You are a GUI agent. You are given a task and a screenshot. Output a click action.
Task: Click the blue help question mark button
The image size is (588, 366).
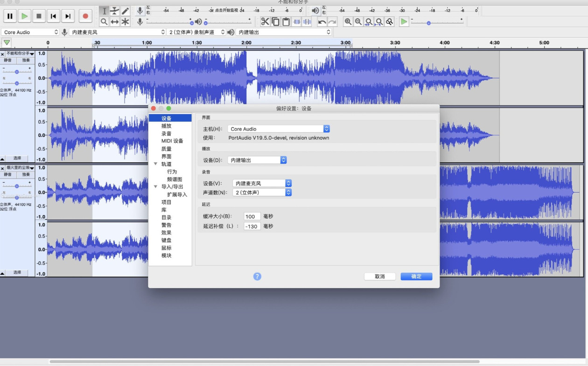coord(257,276)
